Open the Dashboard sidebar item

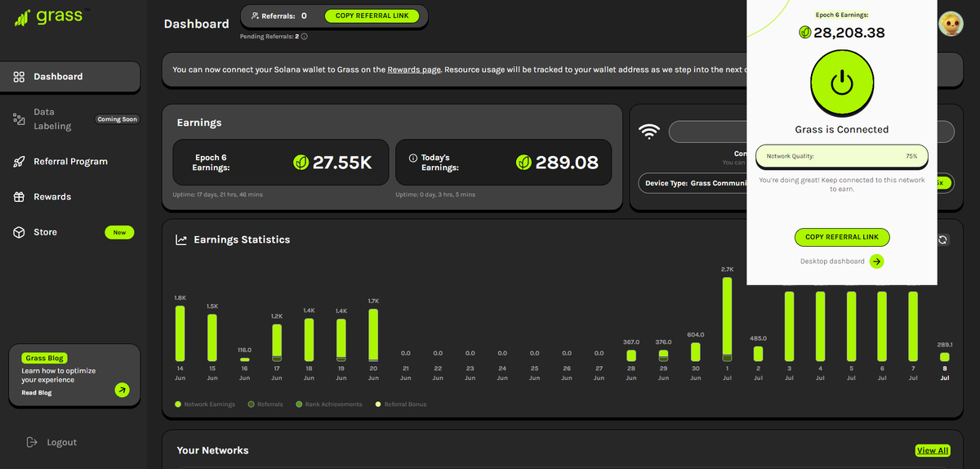[70, 77]
